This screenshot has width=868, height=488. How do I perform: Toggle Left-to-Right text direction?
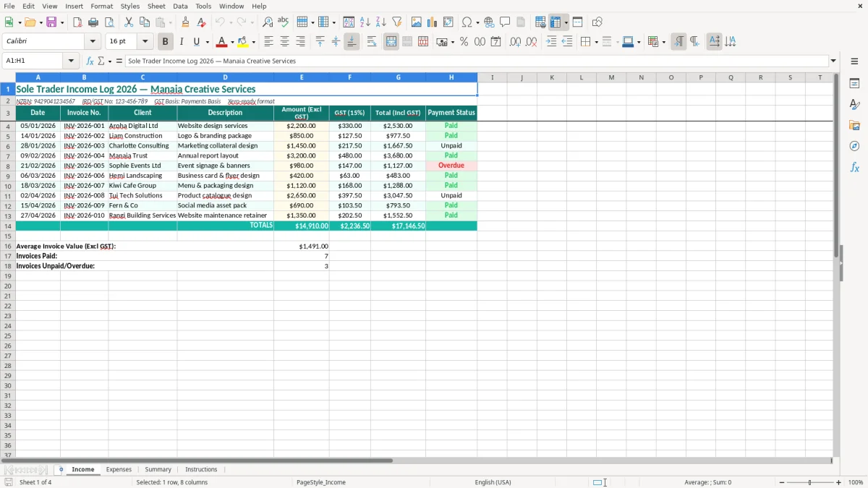pyautogui.click(x=678, y=42)
